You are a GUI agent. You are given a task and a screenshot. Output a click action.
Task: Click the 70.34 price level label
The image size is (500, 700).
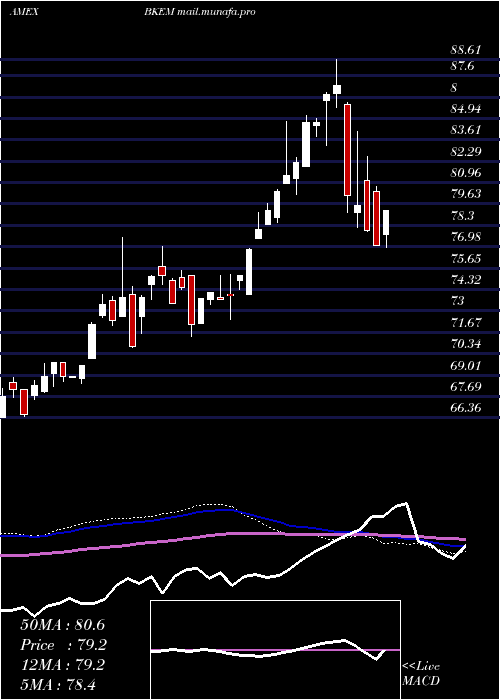[x=466, y=343]
